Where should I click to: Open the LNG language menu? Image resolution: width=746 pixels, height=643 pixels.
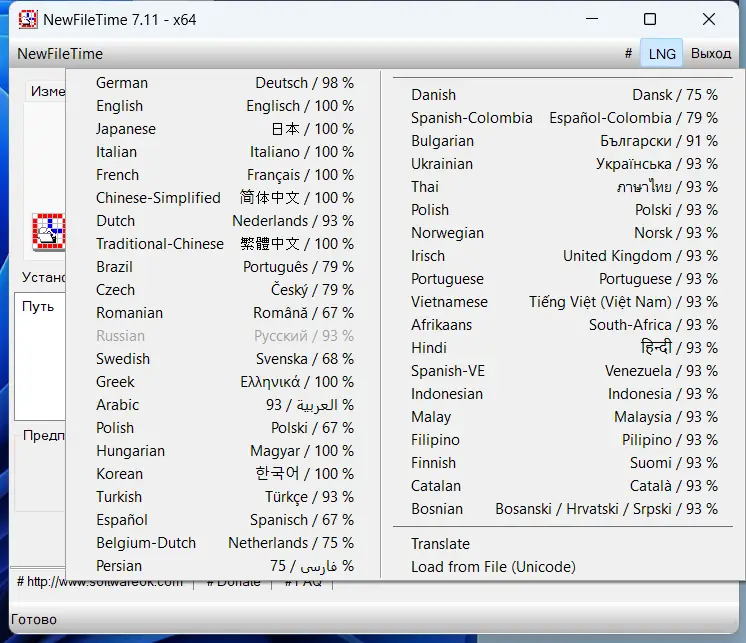pyautogui.click(x=662, y=54)
